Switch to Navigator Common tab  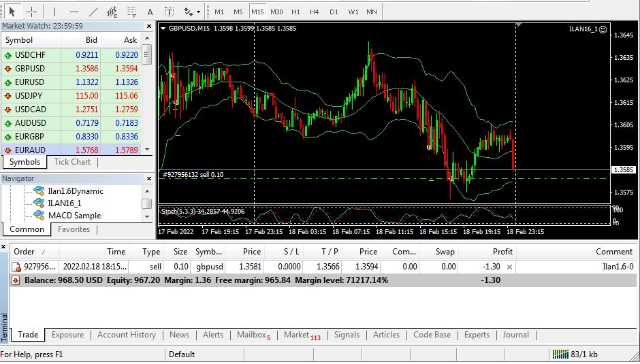(27, 229)
